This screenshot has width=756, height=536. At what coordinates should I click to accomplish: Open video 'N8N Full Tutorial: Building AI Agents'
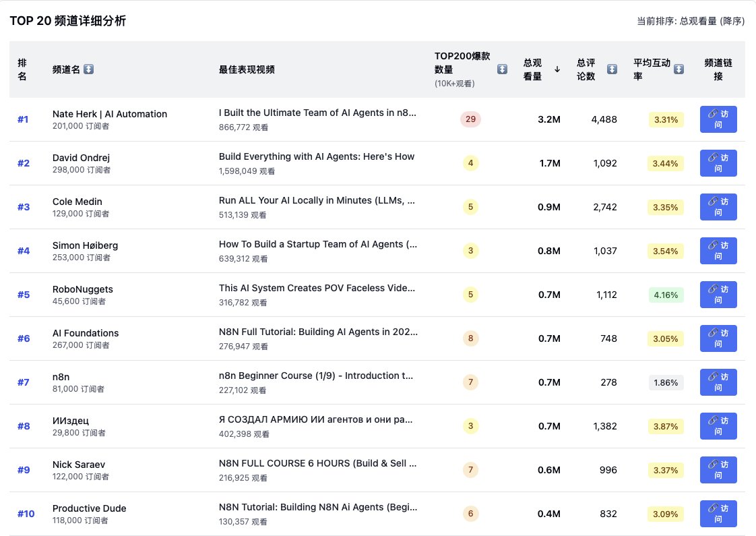pyautogui.click(x=318, y=332)
